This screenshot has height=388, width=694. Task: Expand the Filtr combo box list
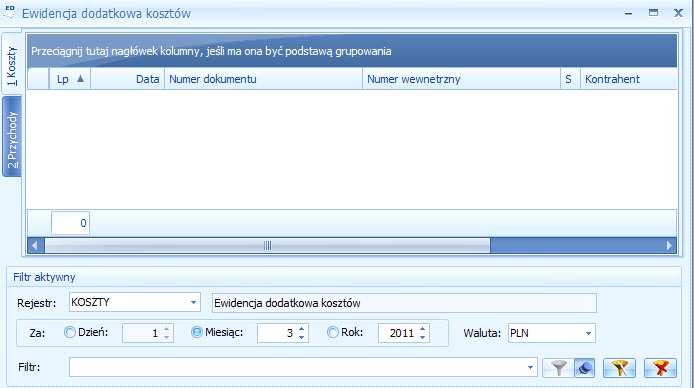point(530,368)
